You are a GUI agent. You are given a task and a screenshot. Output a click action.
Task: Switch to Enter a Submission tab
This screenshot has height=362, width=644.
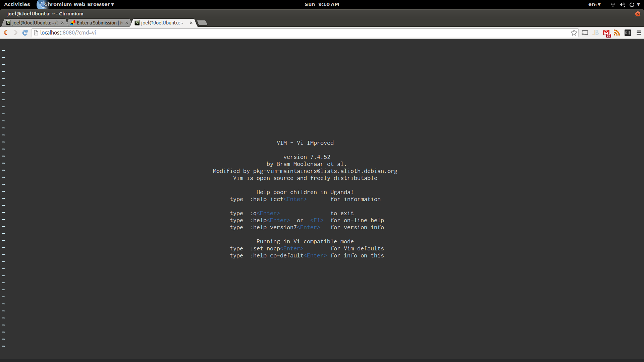tap(97, 23)
